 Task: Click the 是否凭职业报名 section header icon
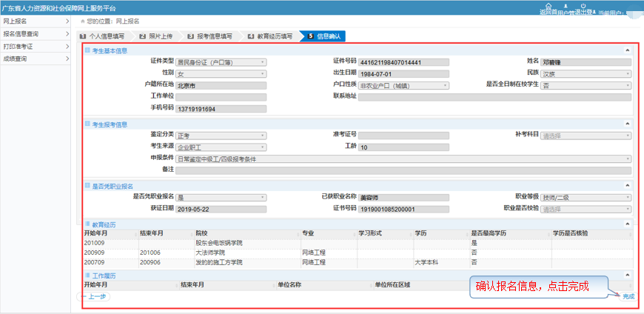tap(87, 186)
